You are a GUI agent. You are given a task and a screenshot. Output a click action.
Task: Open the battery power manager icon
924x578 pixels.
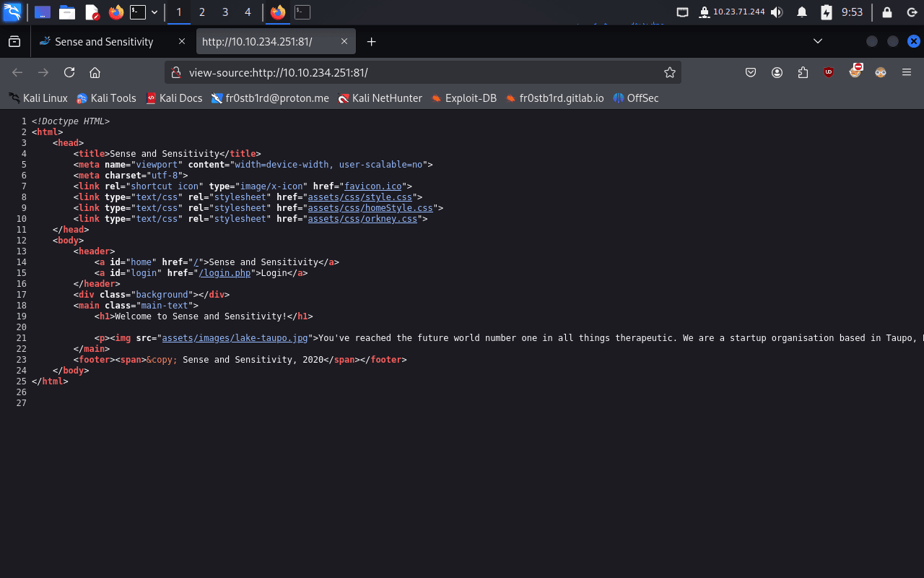[x=827, y=12]
